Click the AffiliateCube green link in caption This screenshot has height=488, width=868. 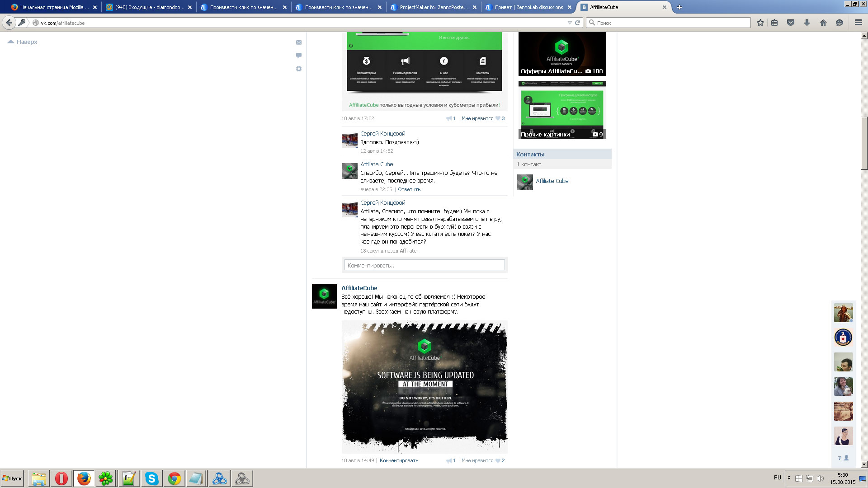tap(363, 105)
